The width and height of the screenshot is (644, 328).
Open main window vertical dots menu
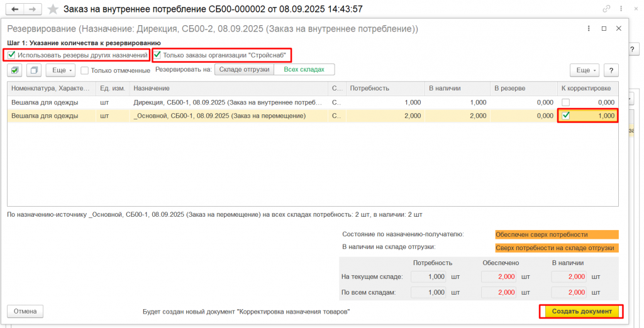[x=621, y=9]
